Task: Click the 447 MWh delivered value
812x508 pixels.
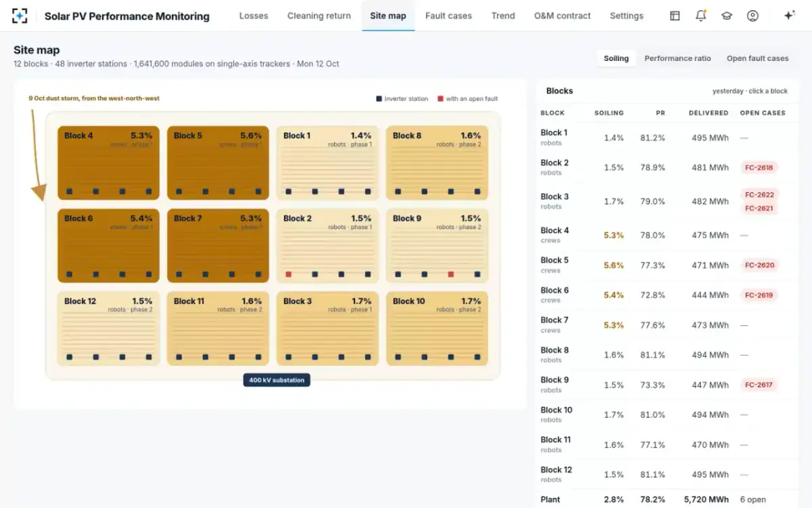Action: click(710, 385)
